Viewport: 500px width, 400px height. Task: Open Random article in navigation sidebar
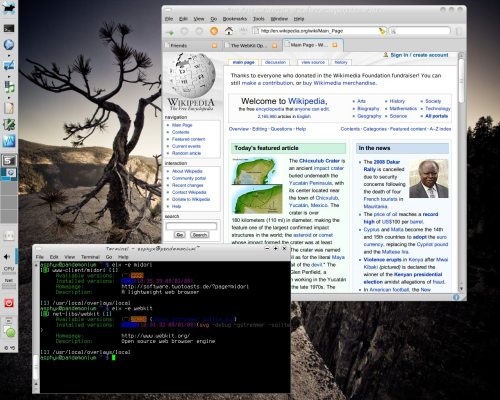186,153
